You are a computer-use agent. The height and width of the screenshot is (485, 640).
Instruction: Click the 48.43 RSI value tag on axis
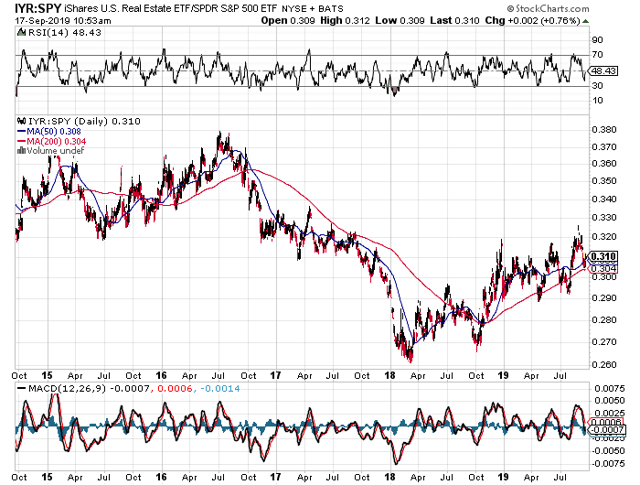(604, 71)
